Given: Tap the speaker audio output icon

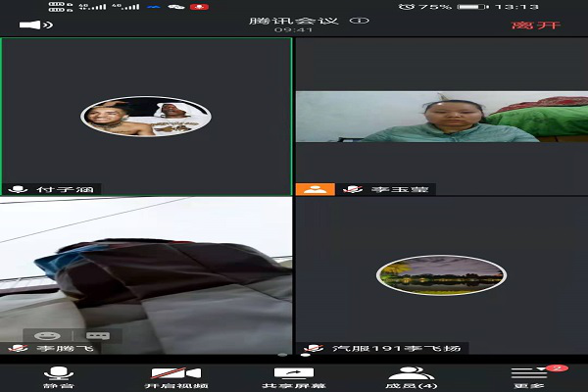Looking at the screenshot, I should 34,24.
